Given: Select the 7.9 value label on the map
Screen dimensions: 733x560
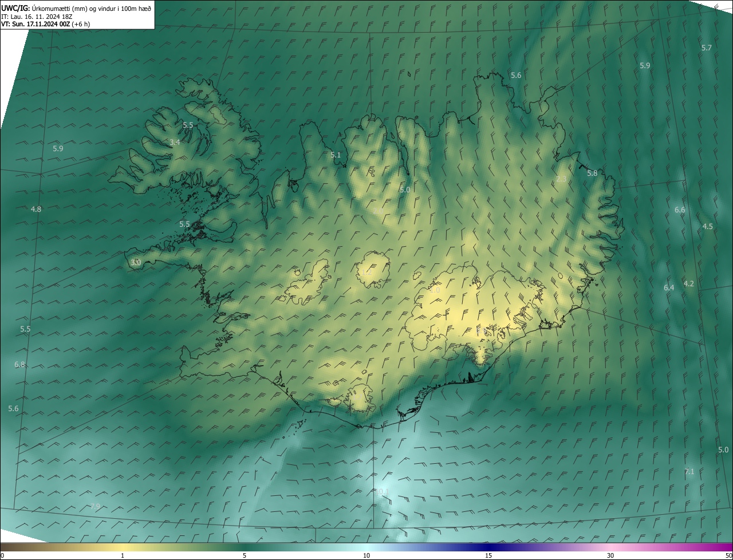Looking at the screenshot, I should 95,506.
